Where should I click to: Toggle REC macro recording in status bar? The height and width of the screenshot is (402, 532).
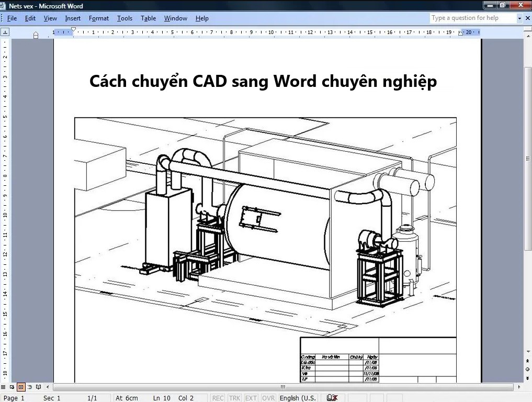(218, 398)
